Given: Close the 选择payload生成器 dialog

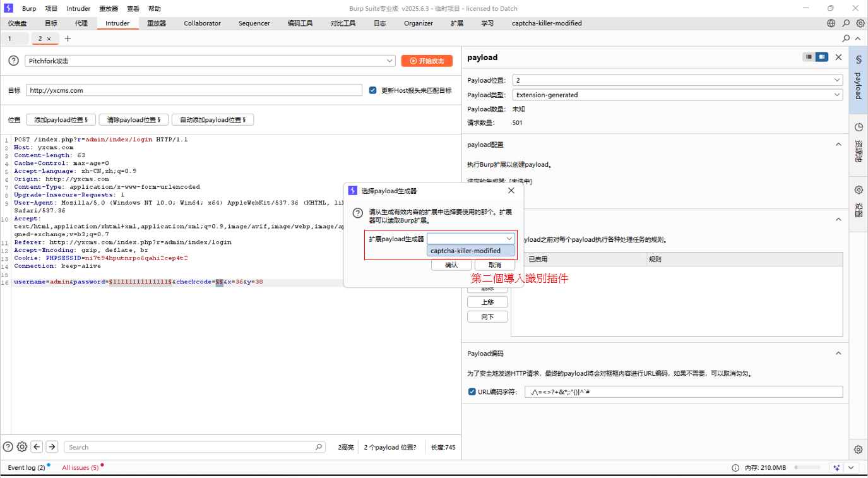Looking at the screenshot, I should tap(511, 191).
